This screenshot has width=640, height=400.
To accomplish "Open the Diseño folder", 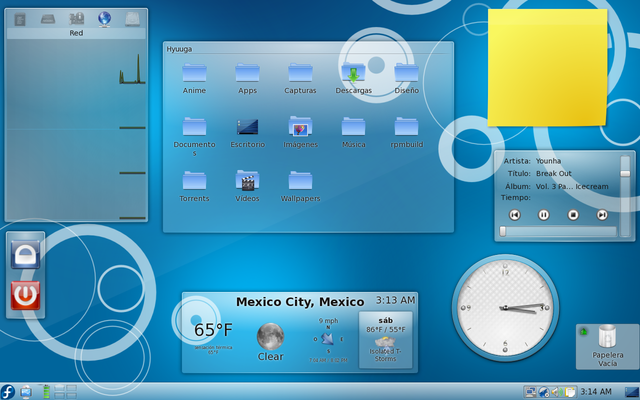I will [x=407, y=78].
